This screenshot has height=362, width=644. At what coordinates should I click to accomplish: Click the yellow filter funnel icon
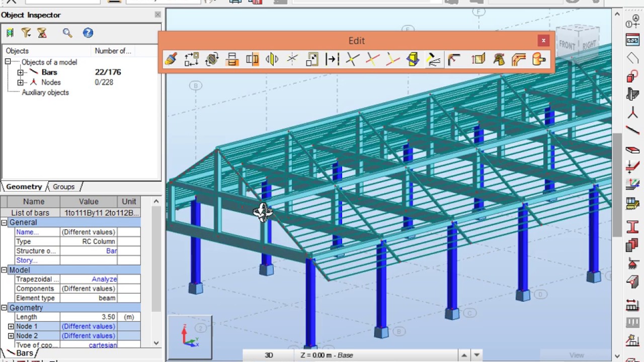[26, 33]
